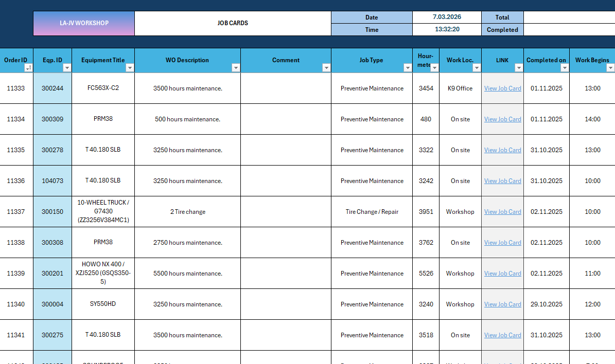615x364 pixels.
Task: Select the Completed total cell
Action: tap(502, 29)
